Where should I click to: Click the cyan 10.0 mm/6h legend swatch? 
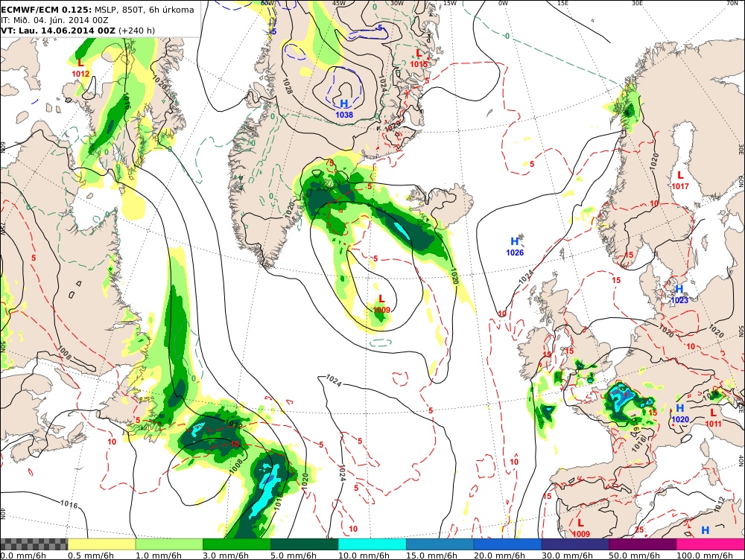pos(372,544)
